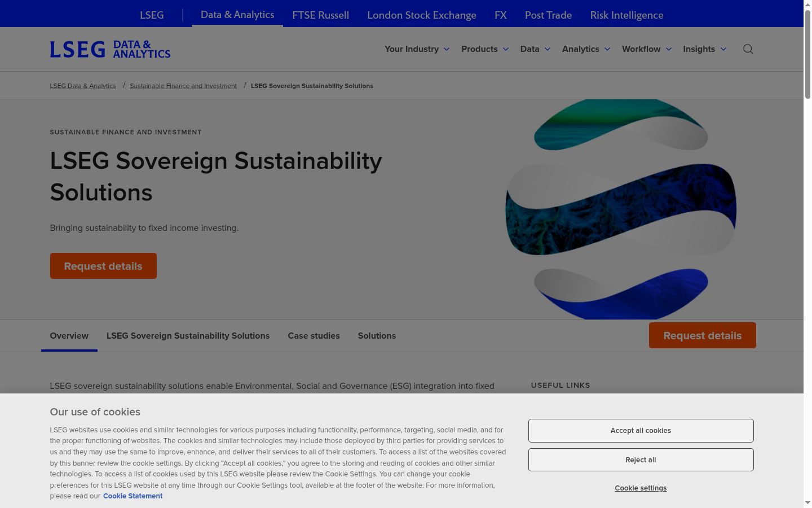The image size is (812, 508).
Task: Reject all cookies
Action: pos(641,460)
